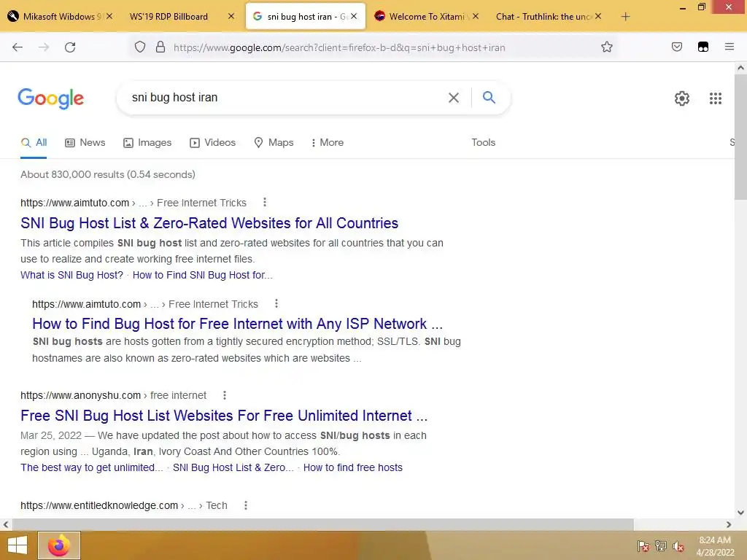Open options for first aimtuto result
This screenshot has width=747, height=560.
(264, 203)
